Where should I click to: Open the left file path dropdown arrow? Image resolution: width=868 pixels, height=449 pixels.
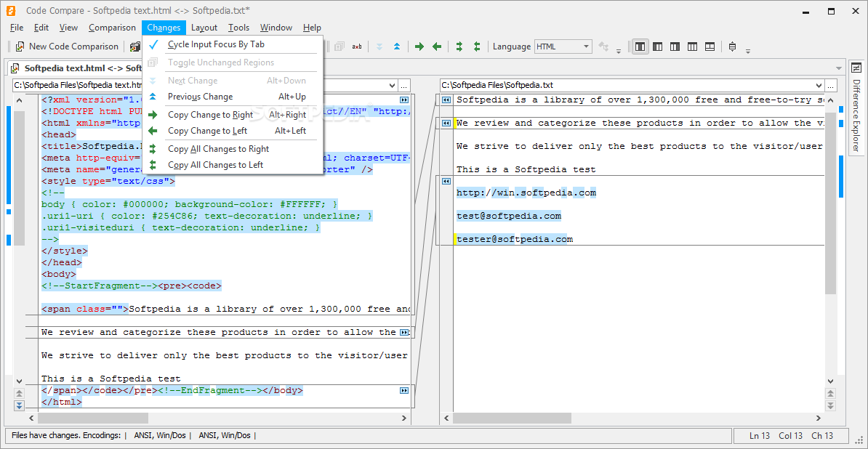393,85
